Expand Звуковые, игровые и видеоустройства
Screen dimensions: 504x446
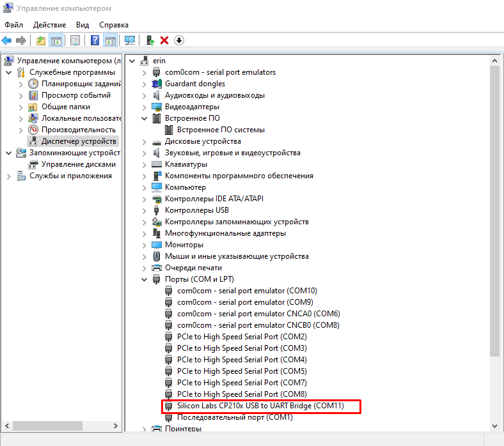pos(145,153)
